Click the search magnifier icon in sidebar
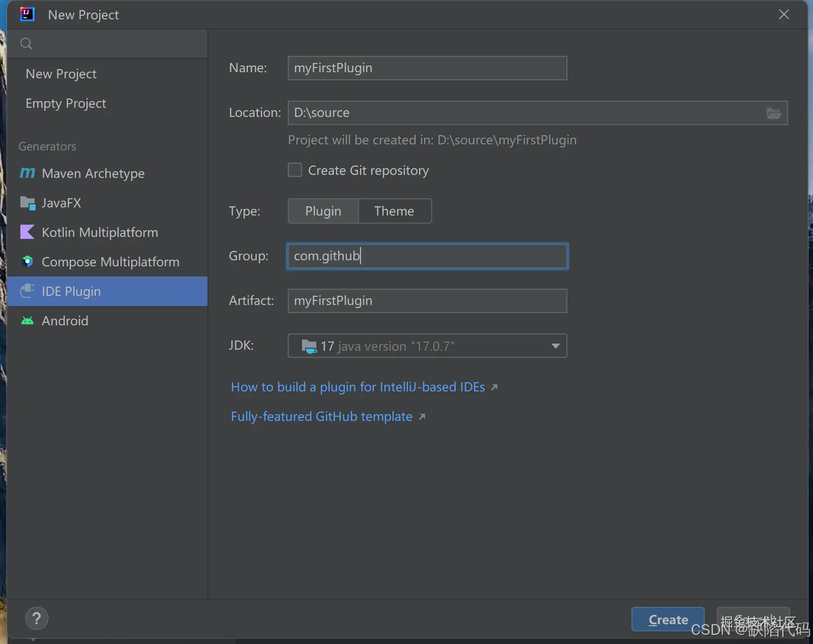This screenshot has width=813, height=644. (26, 44)
